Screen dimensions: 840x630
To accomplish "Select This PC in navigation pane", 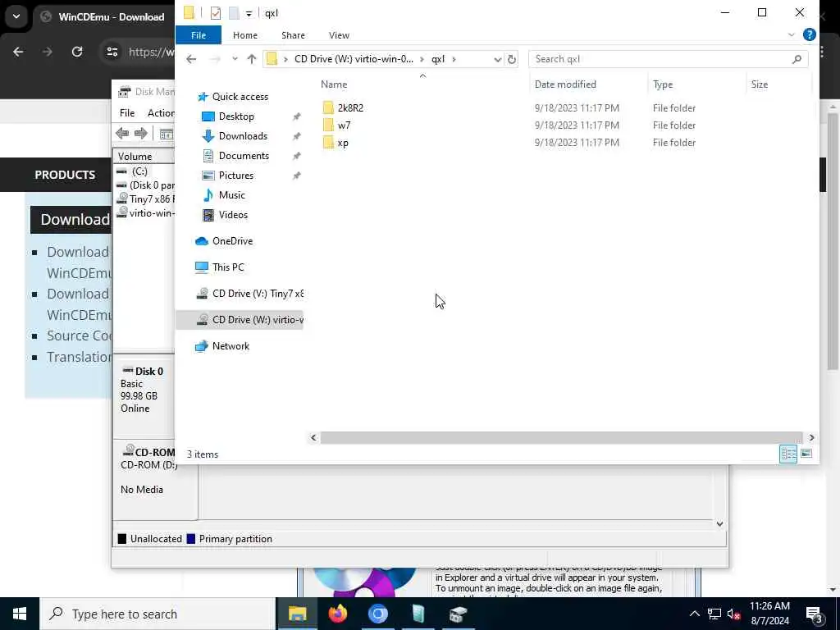I will tap(228, 267).
